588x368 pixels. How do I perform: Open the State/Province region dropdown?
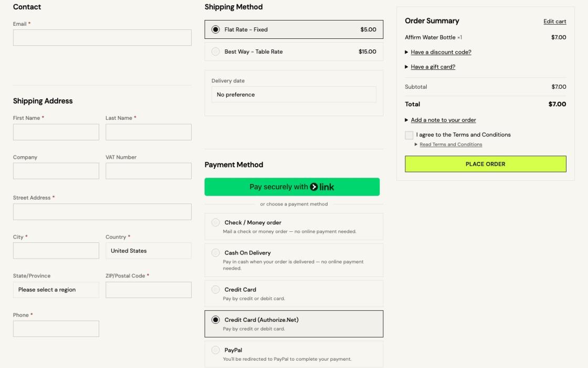click(x=56, y=290)
